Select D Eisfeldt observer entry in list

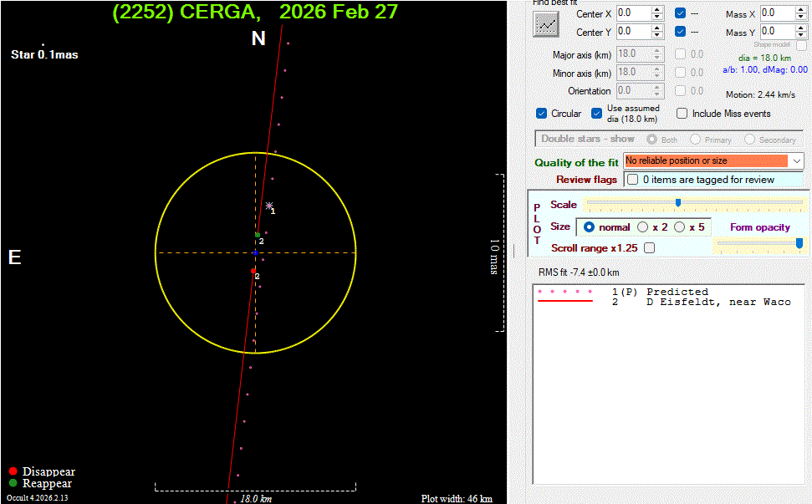pos(718,302)
